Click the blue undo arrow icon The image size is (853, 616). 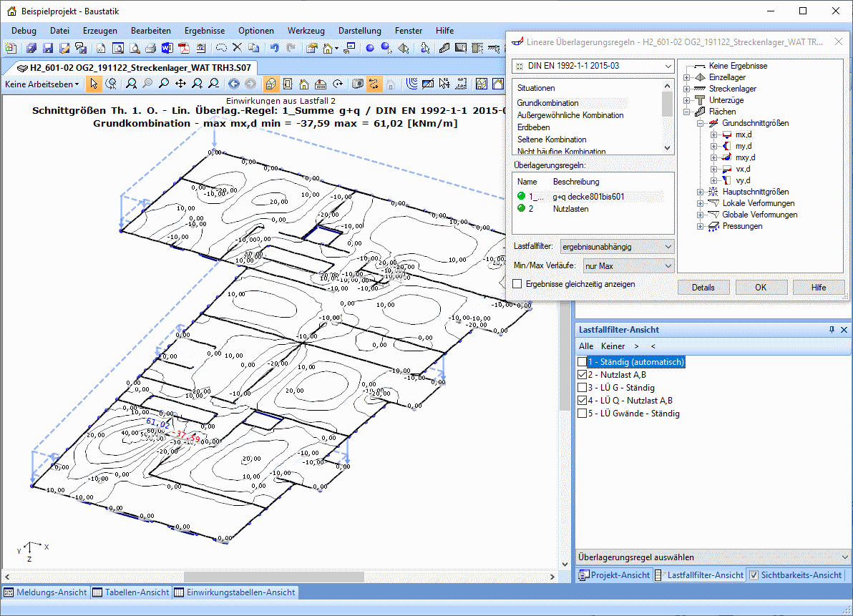(274, 48)
